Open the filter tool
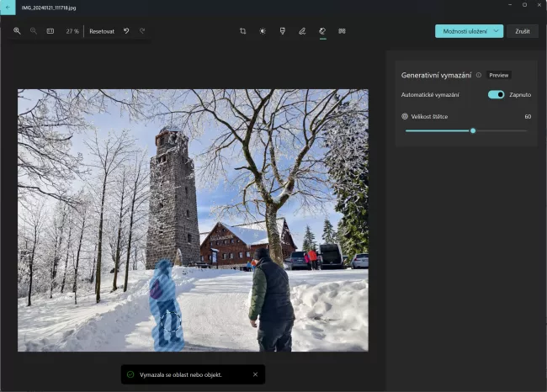Viewport: 547px width, 392px height. tap(283, 31)
